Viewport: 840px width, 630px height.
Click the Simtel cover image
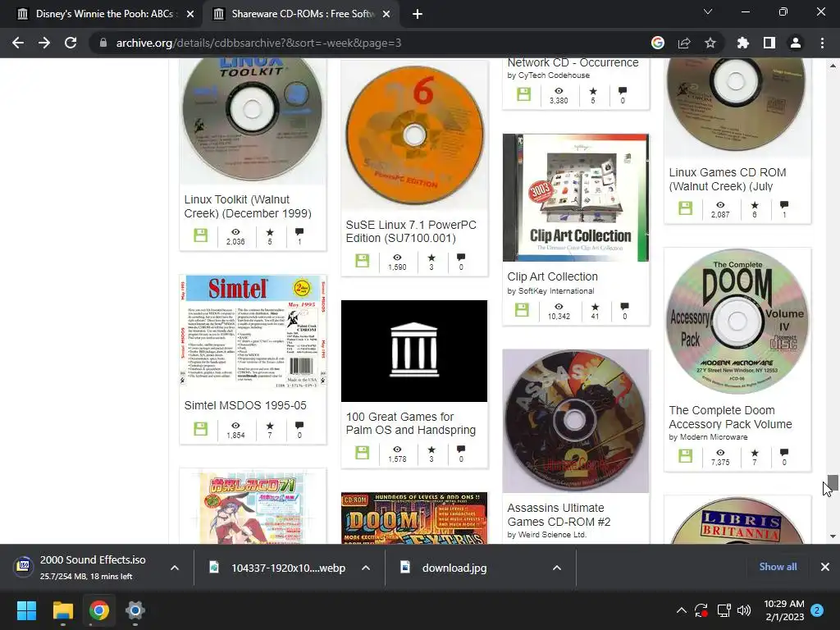[x=253, y=332]
